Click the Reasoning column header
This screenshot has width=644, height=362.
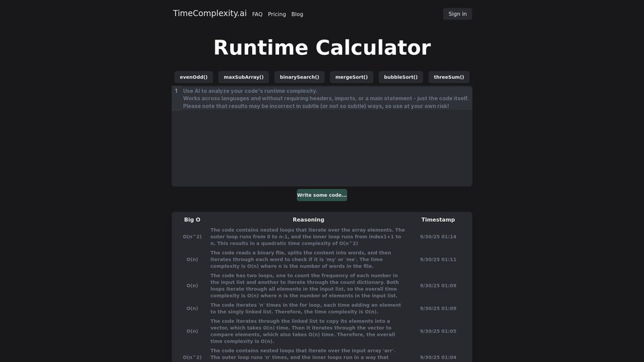[x=308, y=220]
